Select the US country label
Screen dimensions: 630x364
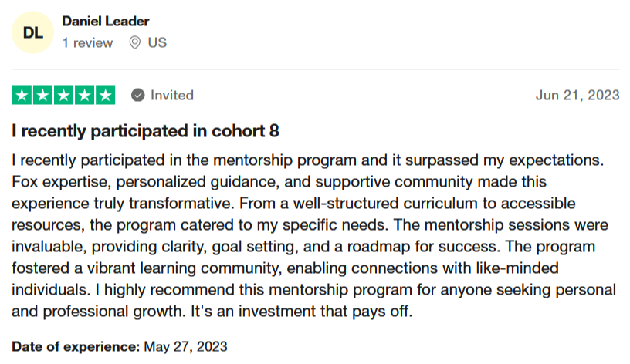click(157, 43)
